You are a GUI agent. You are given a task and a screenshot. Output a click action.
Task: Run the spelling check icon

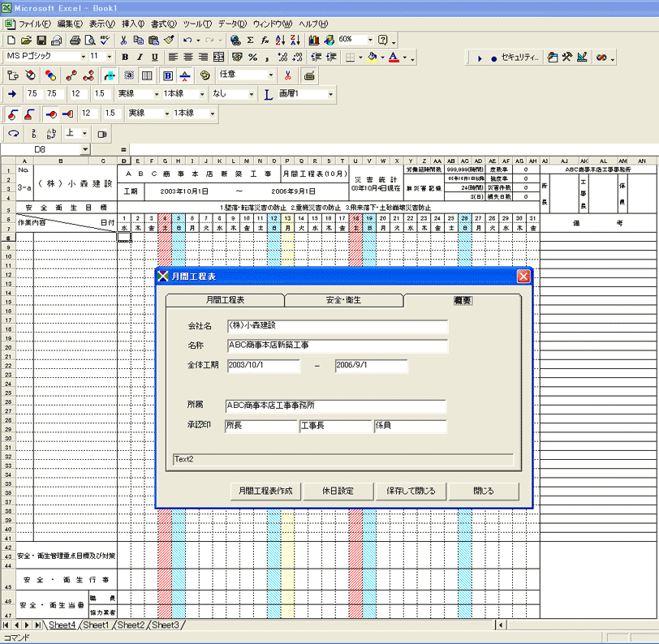(105, 40)
